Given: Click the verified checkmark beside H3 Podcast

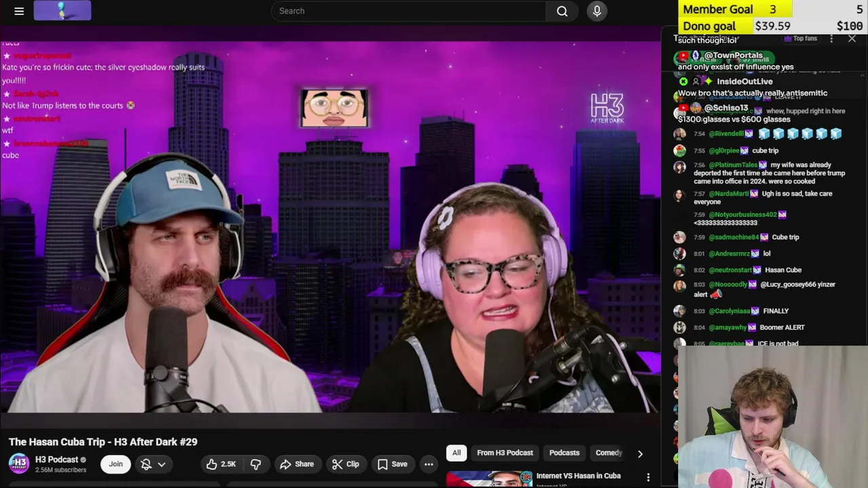Looking at the screenshot, I should point(83,460).
